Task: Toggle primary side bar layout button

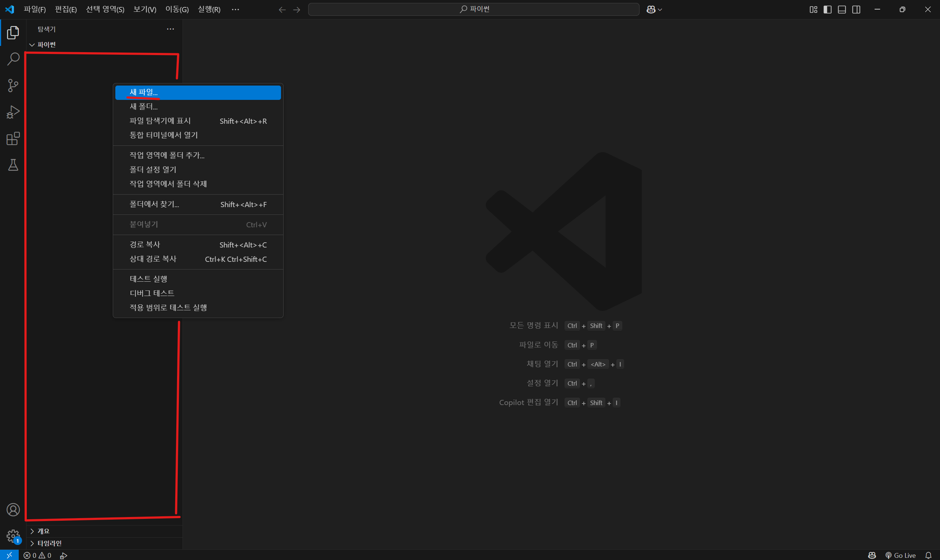Action: coord(828,10)
